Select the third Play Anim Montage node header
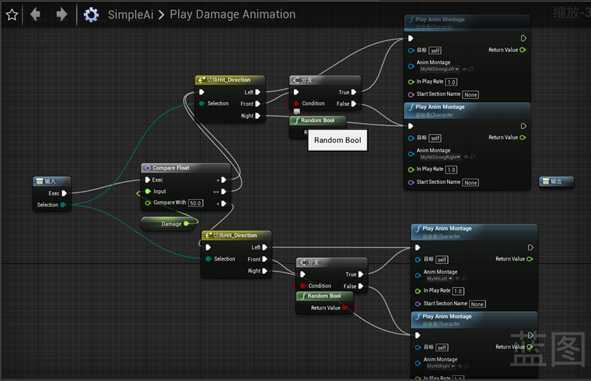The width and height of the screenshot is (591, 381). [474, 231]
